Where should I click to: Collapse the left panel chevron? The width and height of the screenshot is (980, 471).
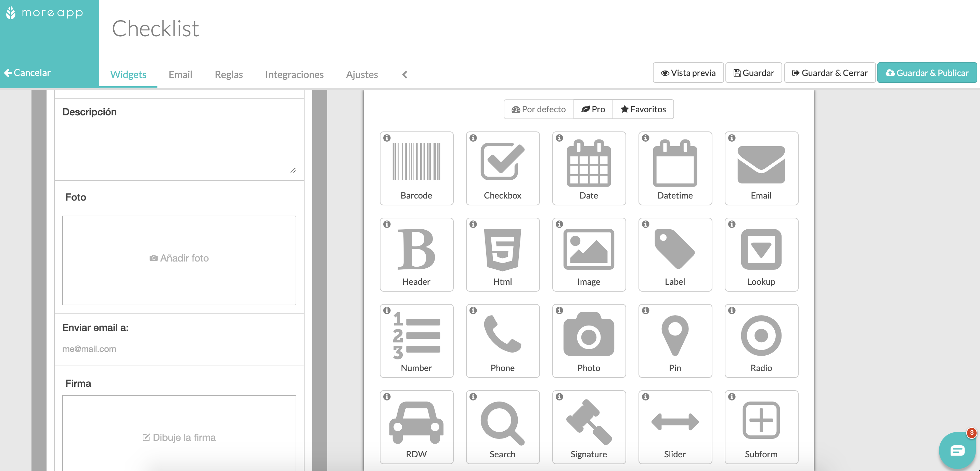405,74
